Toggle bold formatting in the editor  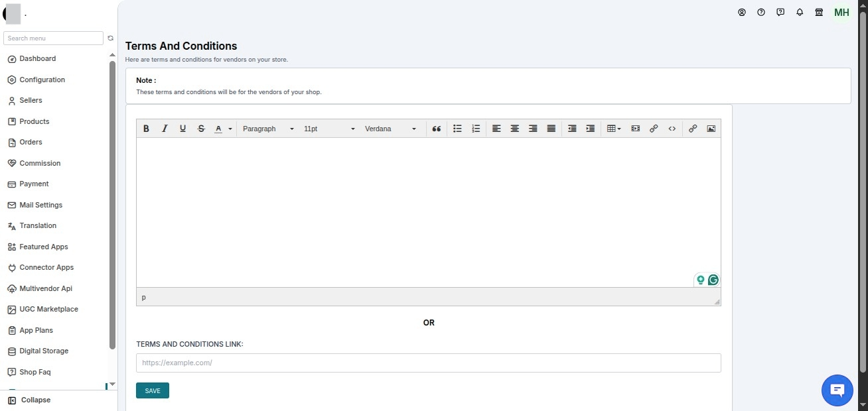pyautogui.click(x=146, y=129)
